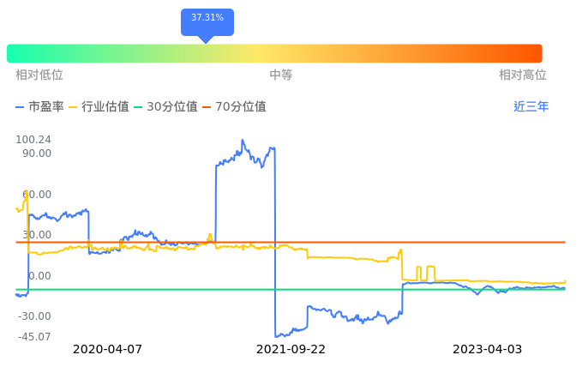
Task: Select the 中等 label under the bar
Action: [281, 75]
